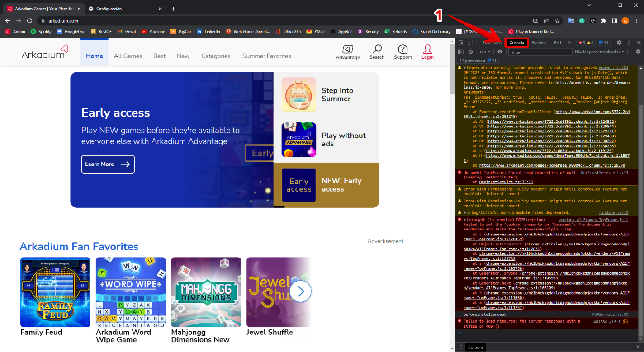
Task: Open the 461886.gif:1 resource link
Action: [x=606, y=321]
